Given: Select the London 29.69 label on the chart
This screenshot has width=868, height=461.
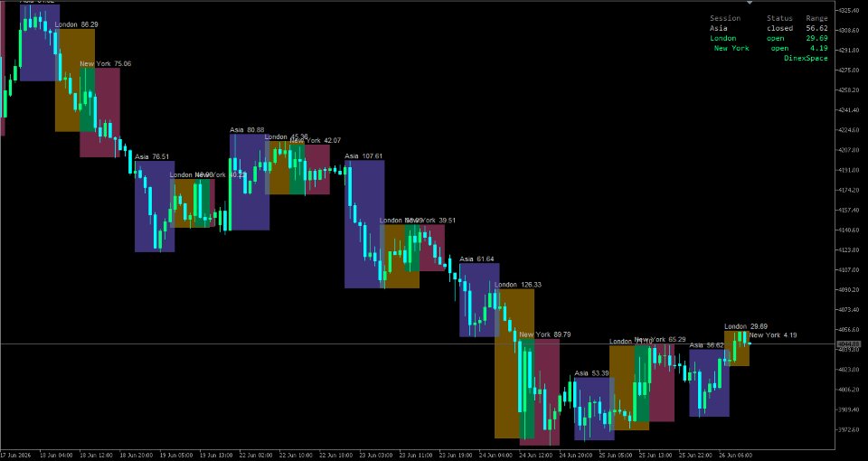Looking at the screenshot, I should [746, 327].
